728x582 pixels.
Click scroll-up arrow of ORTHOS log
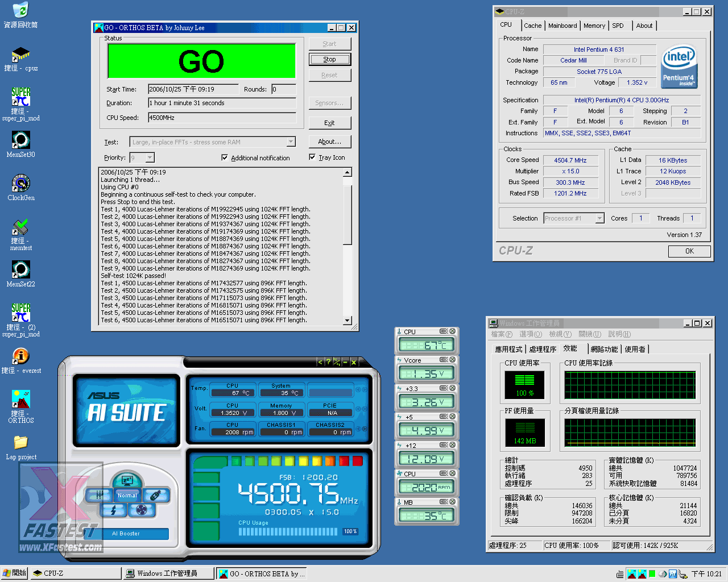[x=348, y=172]
